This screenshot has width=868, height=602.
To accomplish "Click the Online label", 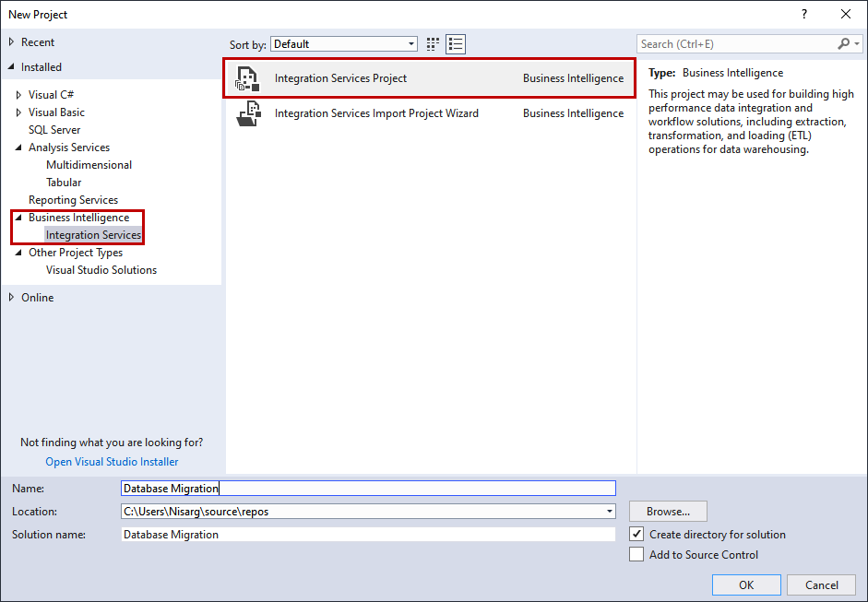I will click(37, 298).
